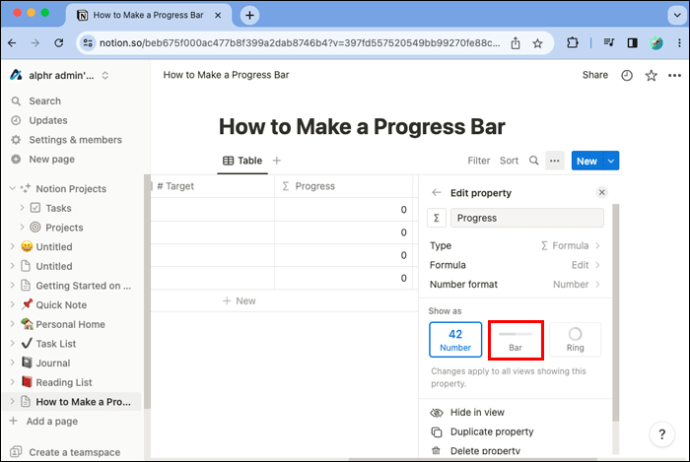690x462 pixels.
Task: Reload the Notion page
Action: coord(59,43)
